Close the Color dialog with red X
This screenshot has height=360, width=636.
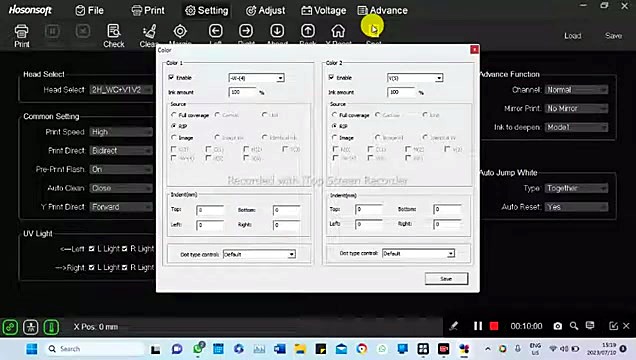click(474, 49)
